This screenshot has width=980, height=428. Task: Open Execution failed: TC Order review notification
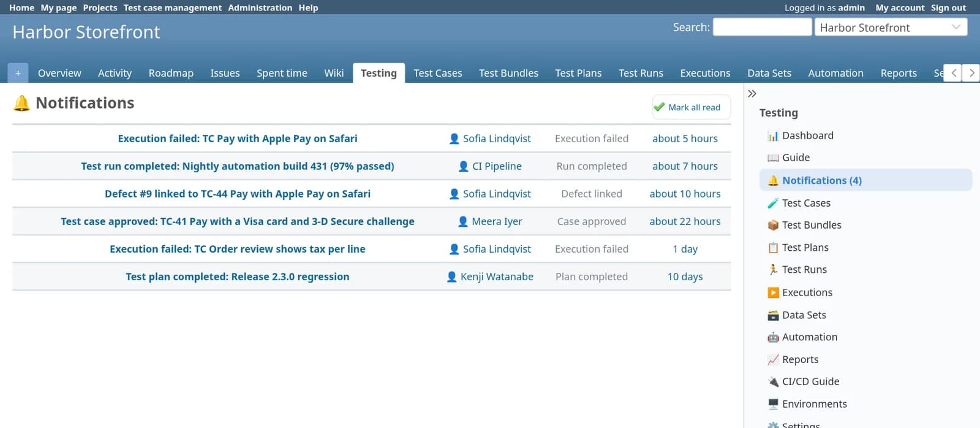tap(238, 249)
